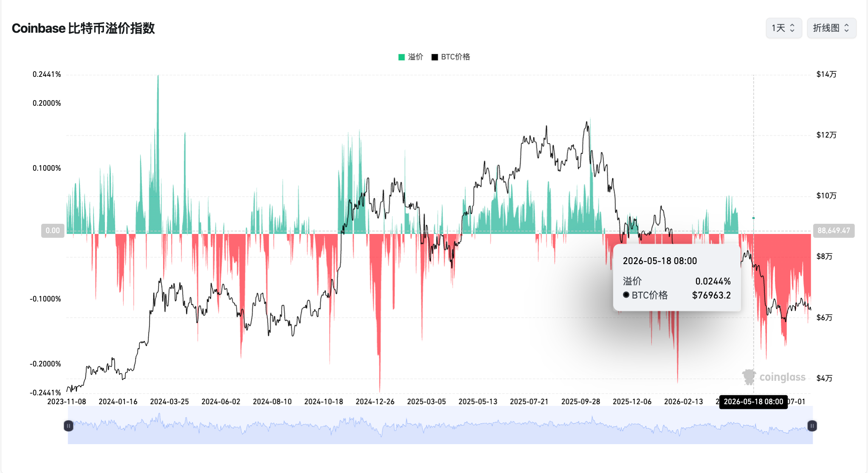Click the black BTC价格 legend square
The width and height of the screenshot is (868, 473).
434,57
